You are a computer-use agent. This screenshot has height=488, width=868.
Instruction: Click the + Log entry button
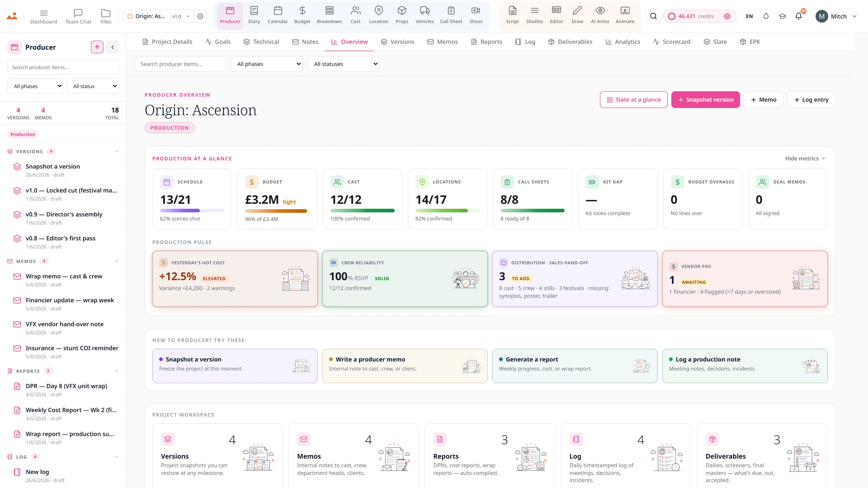(x=811, y=100)
